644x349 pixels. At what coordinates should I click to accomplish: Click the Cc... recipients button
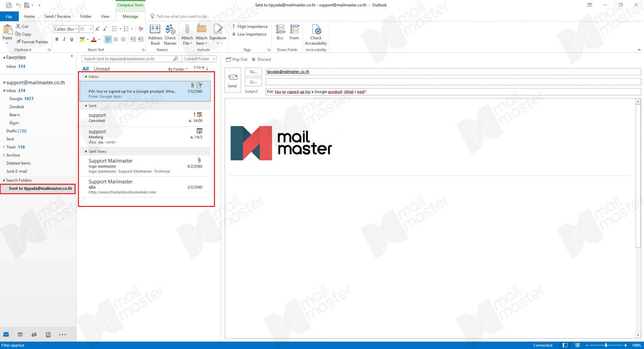point(253,82)
